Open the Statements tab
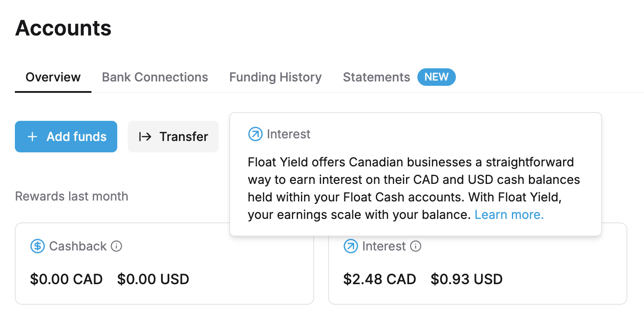This screenshot has width=644, height=324. coord(376,77)
